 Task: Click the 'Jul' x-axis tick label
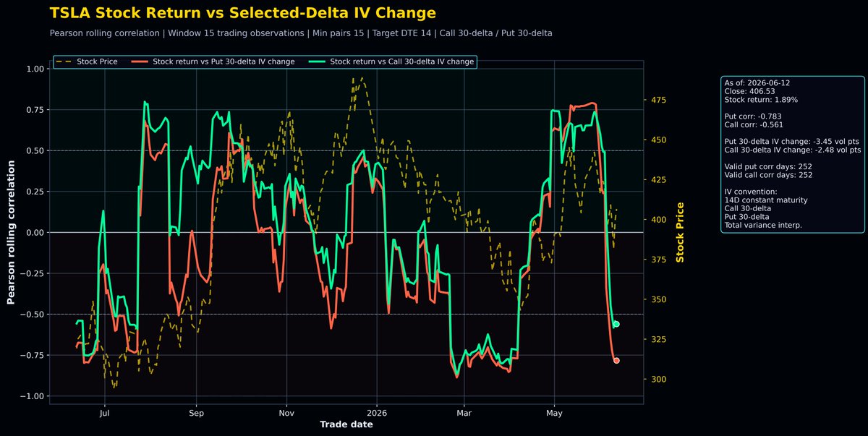coord(104,413)
